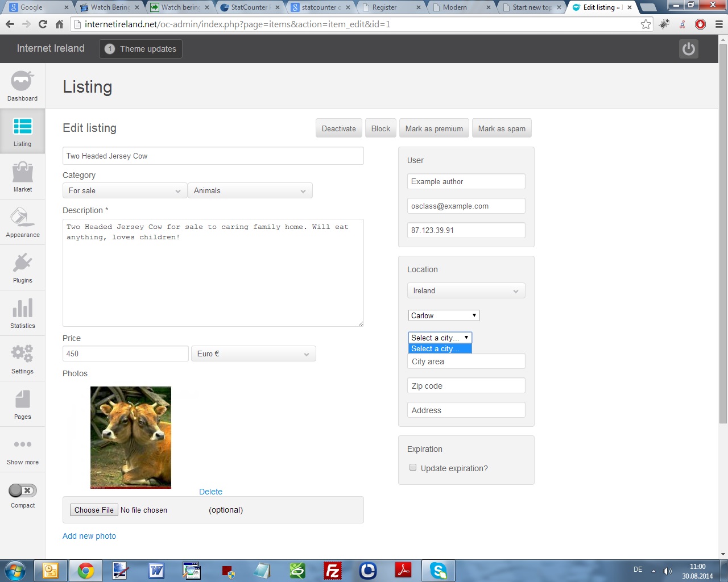This screenshot has width=728, height=582.
Task: Switch to the Modern browser tab
Action: [461, 7]
